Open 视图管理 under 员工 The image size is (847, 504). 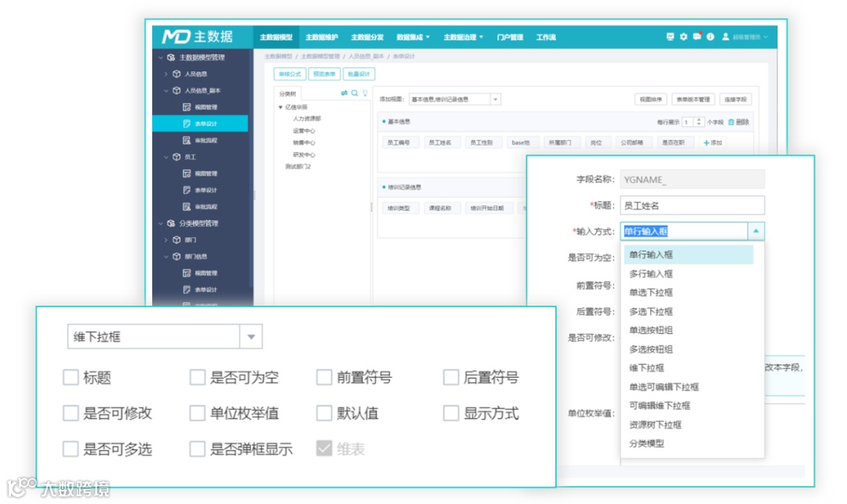pyautogui.click(x=201, y=173)
